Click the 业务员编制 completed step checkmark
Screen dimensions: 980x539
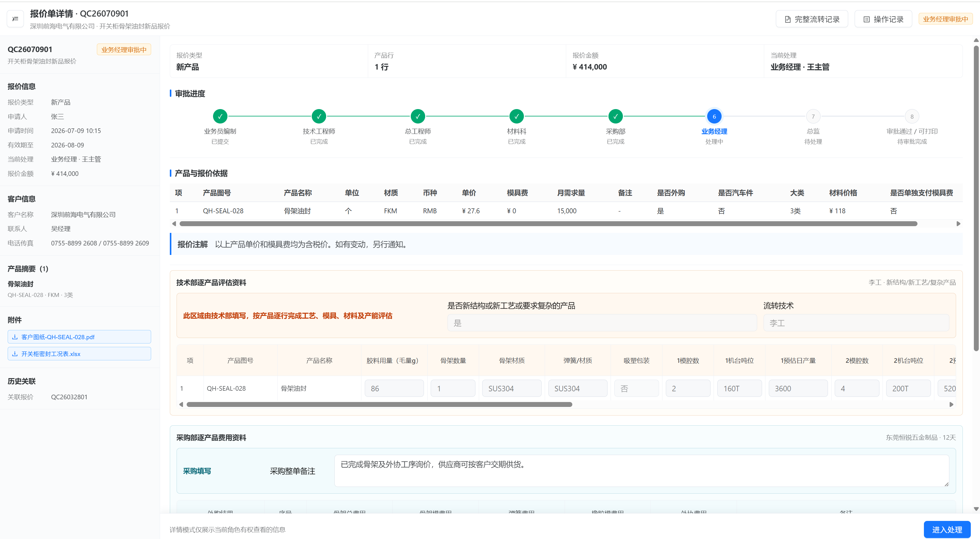(x=220, y=116)
